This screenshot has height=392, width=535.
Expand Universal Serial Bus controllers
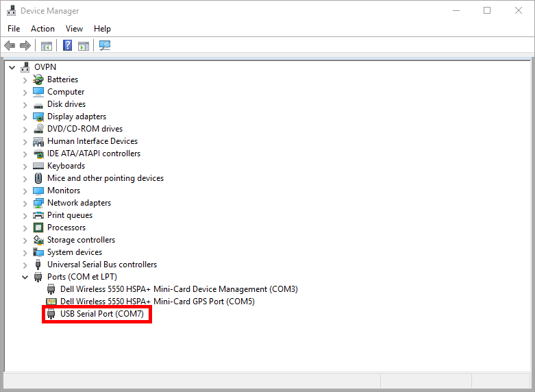[x=25, y=265]
